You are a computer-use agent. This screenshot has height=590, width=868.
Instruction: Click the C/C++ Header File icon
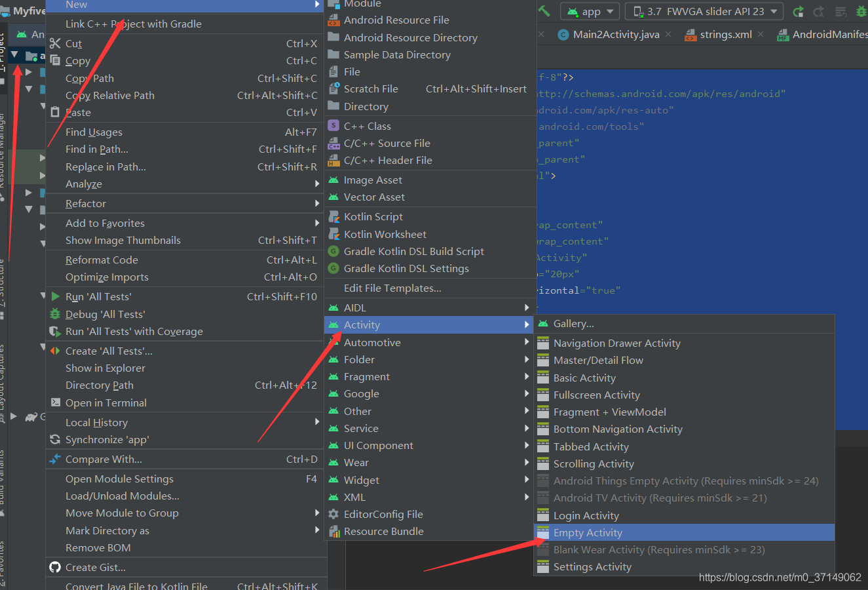(333, 160)
